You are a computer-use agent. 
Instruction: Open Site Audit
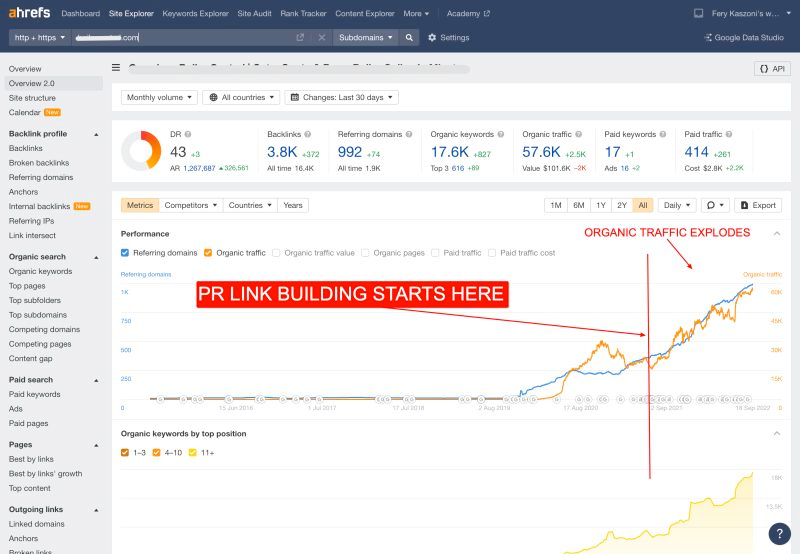(255, 13)
